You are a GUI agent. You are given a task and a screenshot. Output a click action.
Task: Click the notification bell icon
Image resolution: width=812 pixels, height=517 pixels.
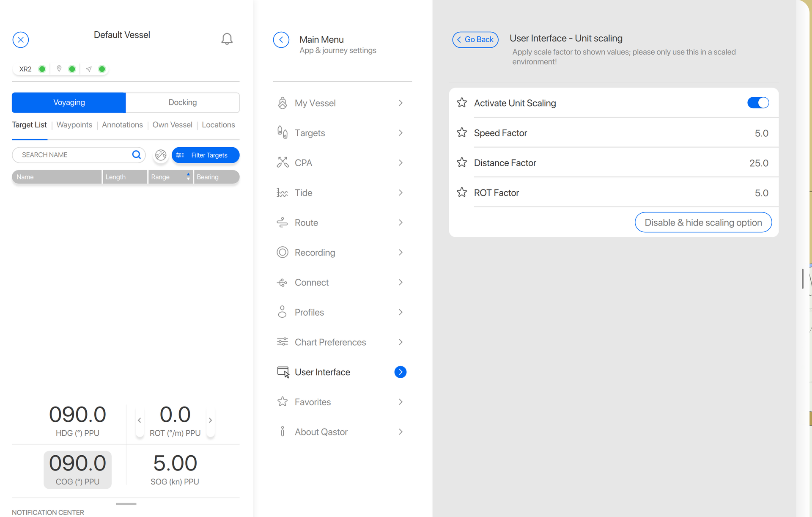[x=227, y=39]
